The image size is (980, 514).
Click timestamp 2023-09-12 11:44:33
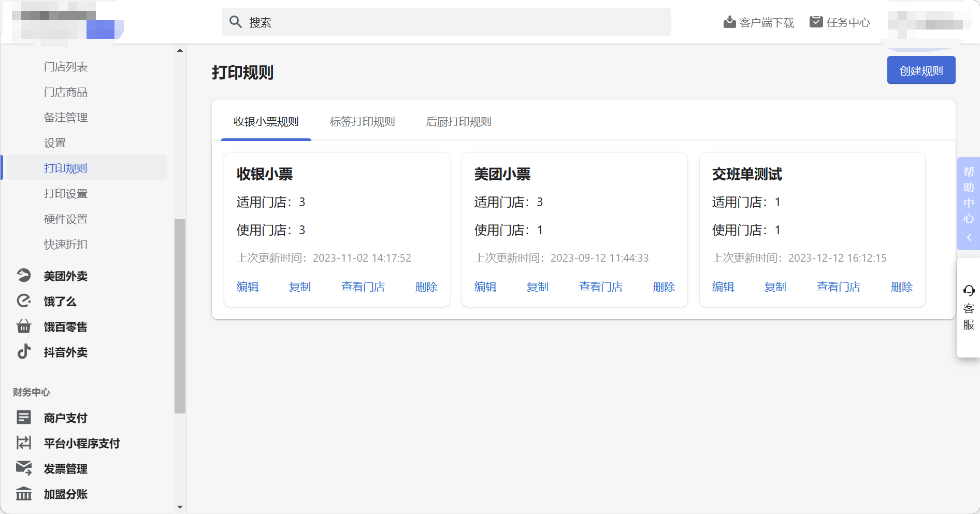pos(600,258)
